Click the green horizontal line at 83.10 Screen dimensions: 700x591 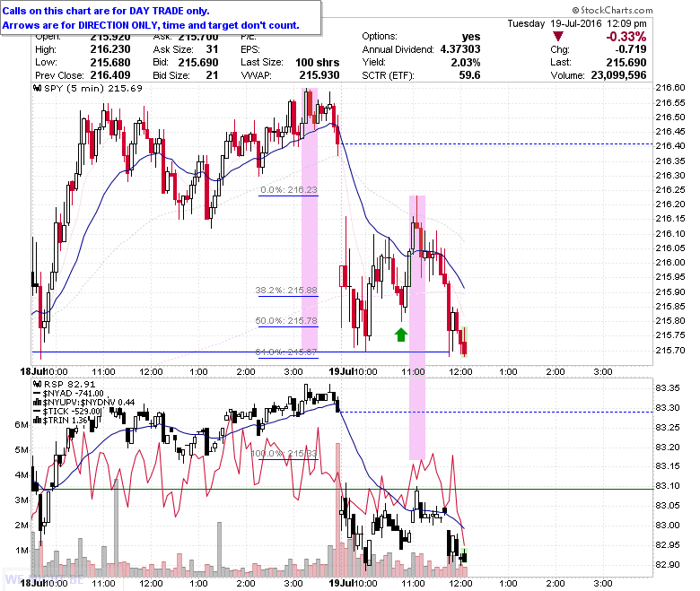[343, 490]
